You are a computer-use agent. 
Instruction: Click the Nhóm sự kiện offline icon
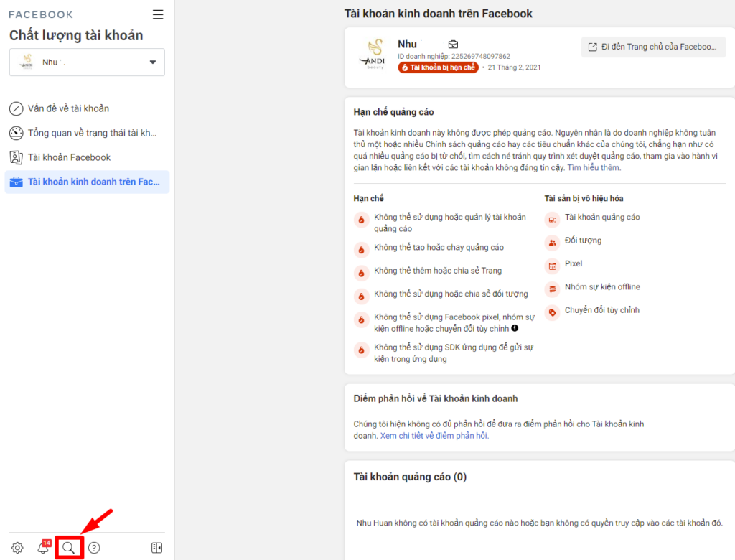click(553, 289)
